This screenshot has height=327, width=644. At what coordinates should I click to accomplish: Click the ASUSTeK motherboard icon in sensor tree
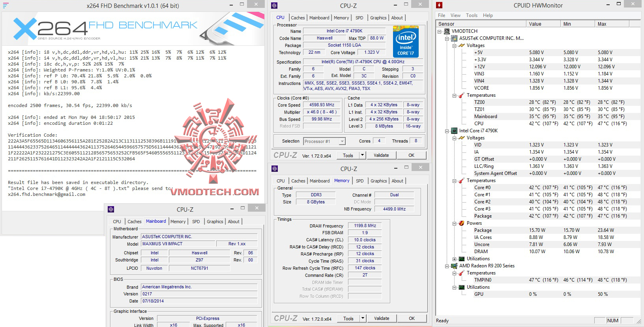[x=455, y=38]
